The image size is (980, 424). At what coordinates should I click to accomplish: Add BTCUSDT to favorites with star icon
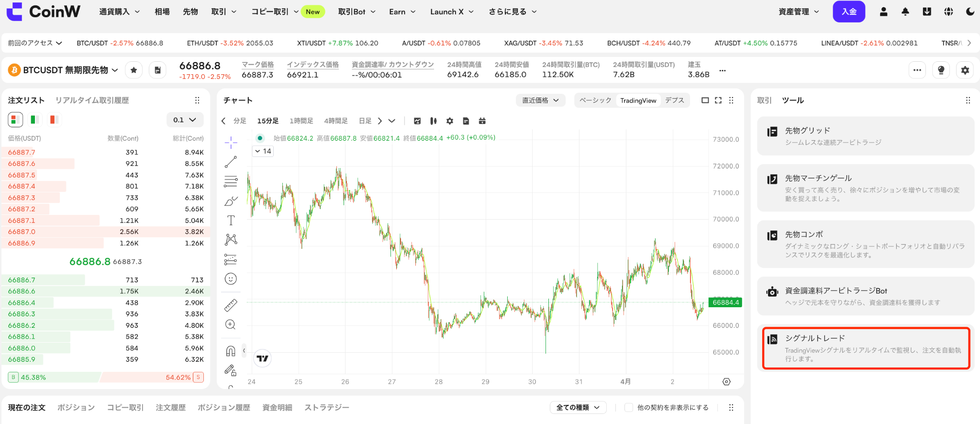(134, 70)
